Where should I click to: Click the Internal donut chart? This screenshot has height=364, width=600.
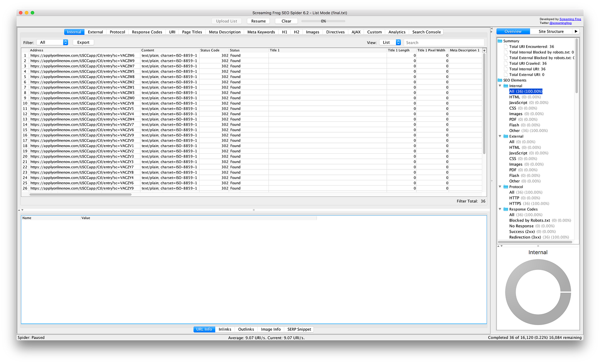[x=538, y=292]
